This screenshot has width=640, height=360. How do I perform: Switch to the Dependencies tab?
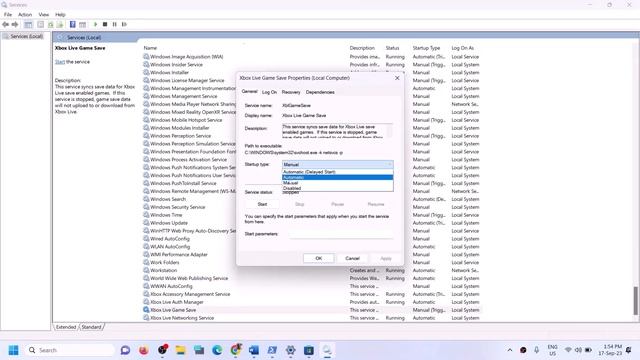click(x=320, y=92)
